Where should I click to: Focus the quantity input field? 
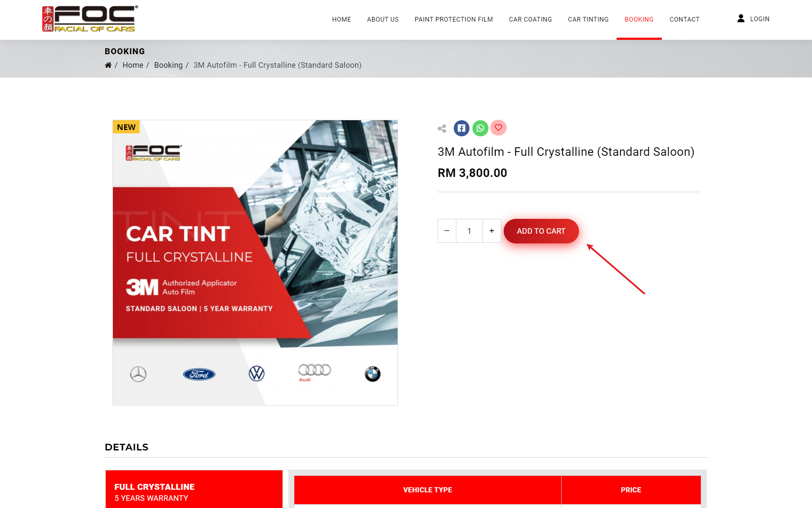point(469,231)
